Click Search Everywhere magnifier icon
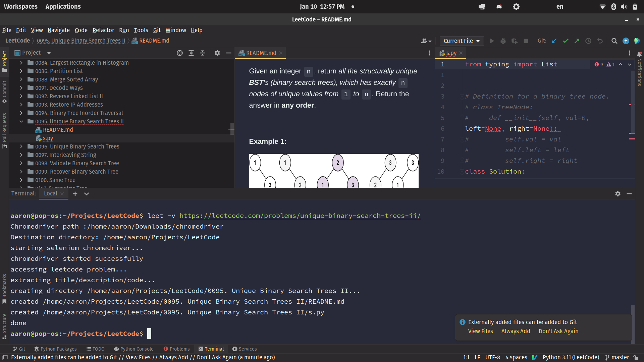Screen dimensions: 644x362 tap(614, 41)
